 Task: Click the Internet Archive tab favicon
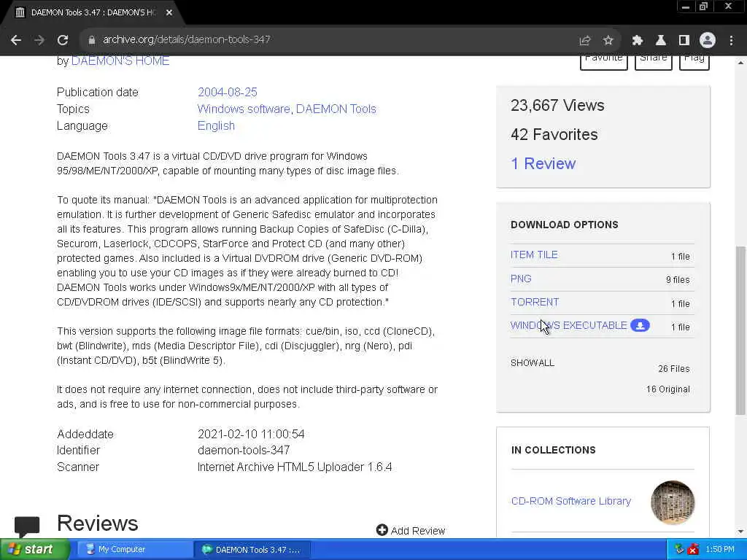point(20,13)
